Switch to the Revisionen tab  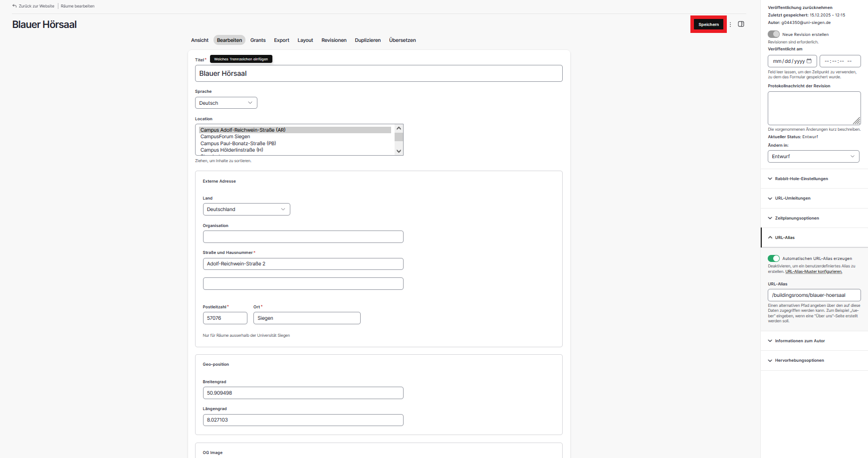click(334, 40)
